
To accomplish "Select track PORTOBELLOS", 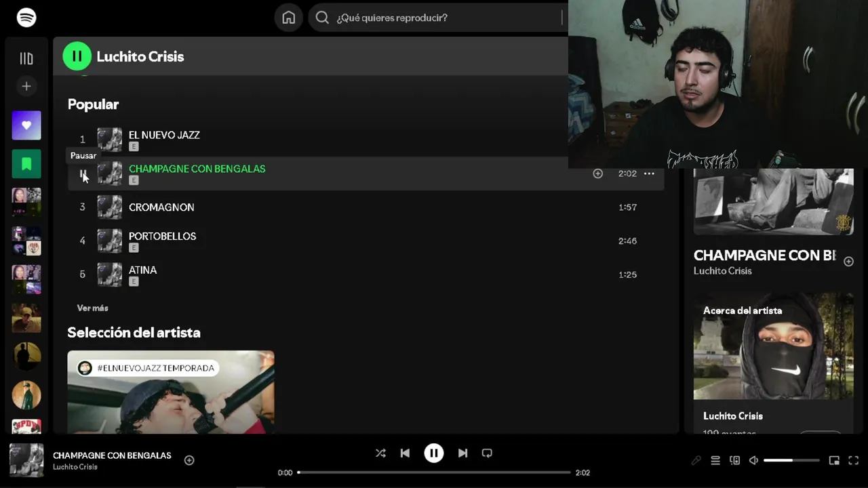I will click(162, 236).
